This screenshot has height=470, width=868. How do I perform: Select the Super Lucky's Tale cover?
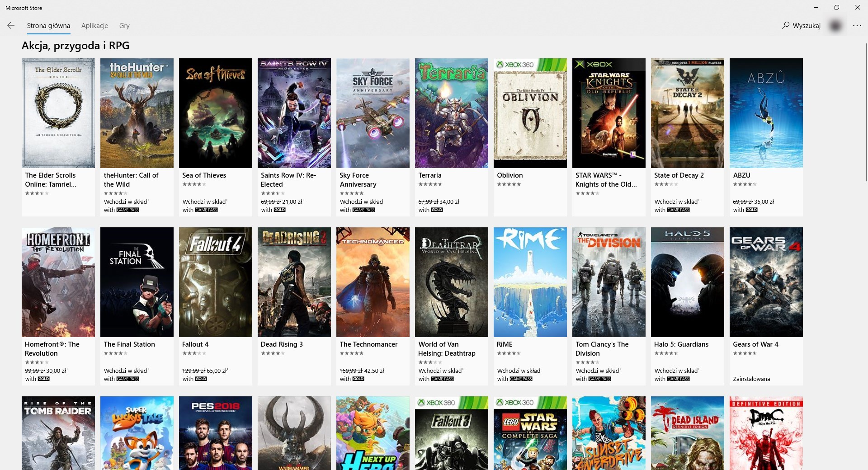[x=137, y=433]
